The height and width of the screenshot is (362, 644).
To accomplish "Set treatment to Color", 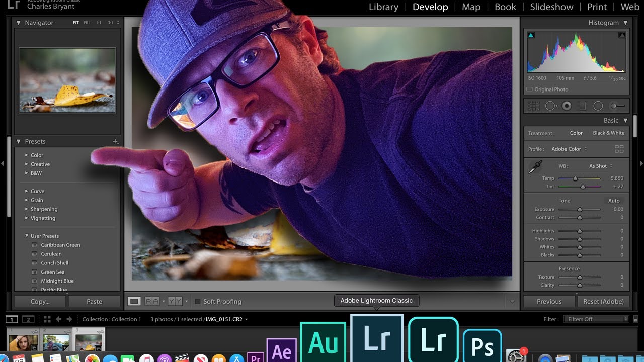I will click(576, 133).
